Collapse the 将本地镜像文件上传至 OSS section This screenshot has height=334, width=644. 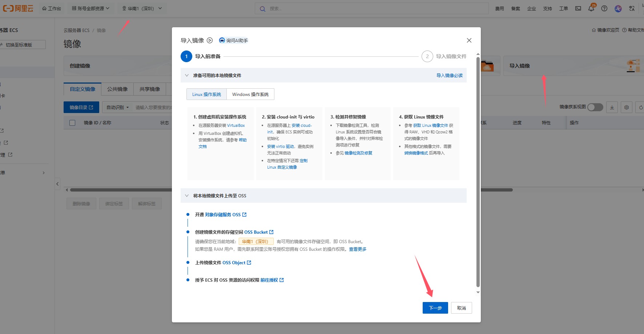[x=187, y=196]
